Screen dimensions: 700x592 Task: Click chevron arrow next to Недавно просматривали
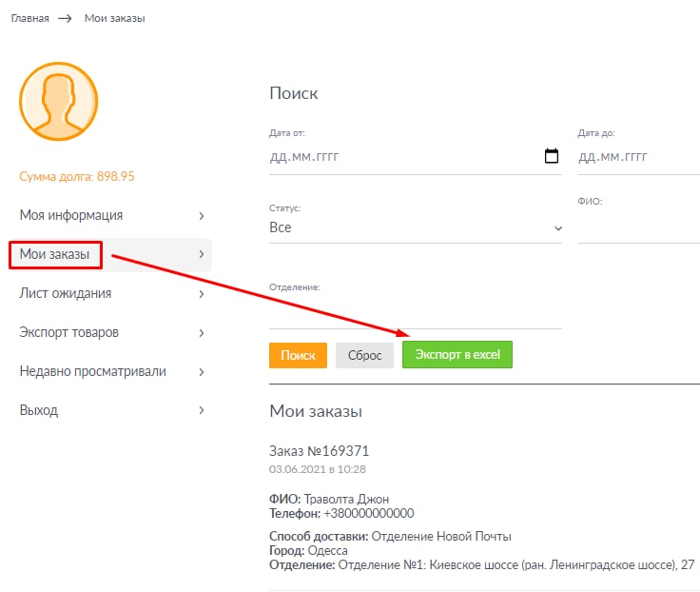[201, 372]
